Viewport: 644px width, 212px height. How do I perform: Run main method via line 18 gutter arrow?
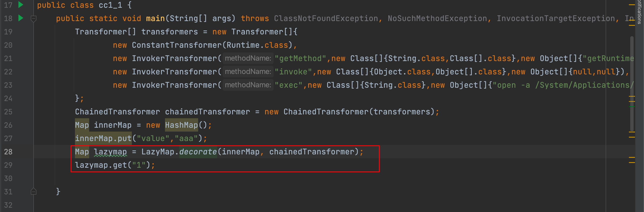point(21,18)
